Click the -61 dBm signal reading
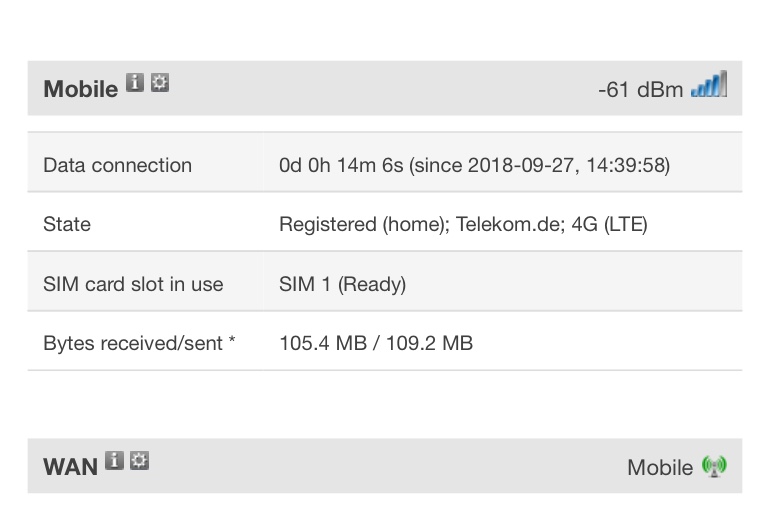Viewport: 757px width, 505px height. coord(640,90)
